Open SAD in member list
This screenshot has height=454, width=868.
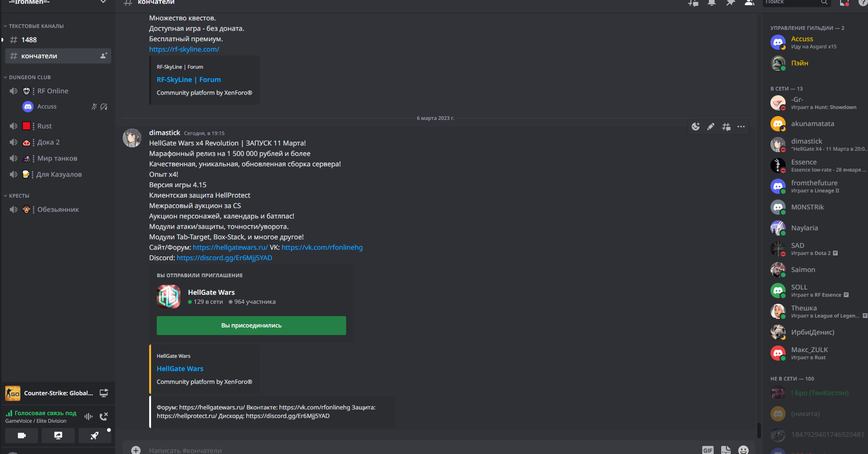(817, 249)
